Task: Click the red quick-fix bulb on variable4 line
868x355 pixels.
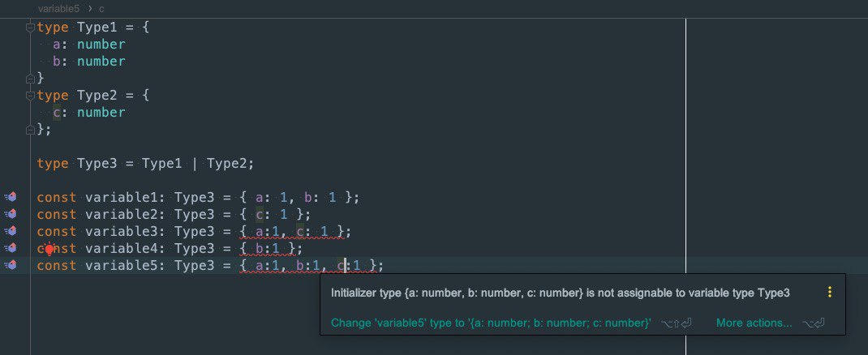Action: [x=49, y=250]
